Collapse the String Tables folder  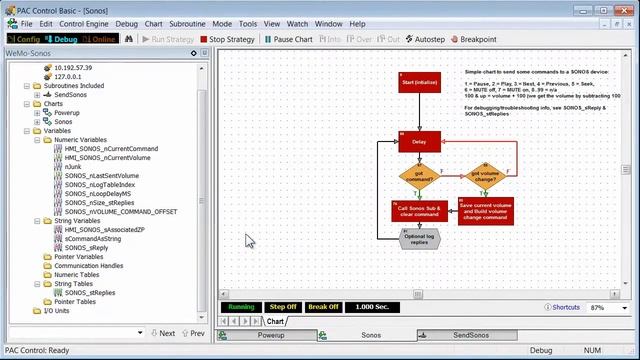[37, 284]
